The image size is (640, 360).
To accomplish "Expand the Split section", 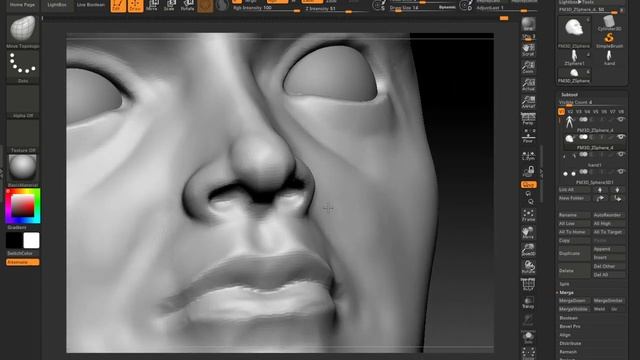I will point(564,284).
